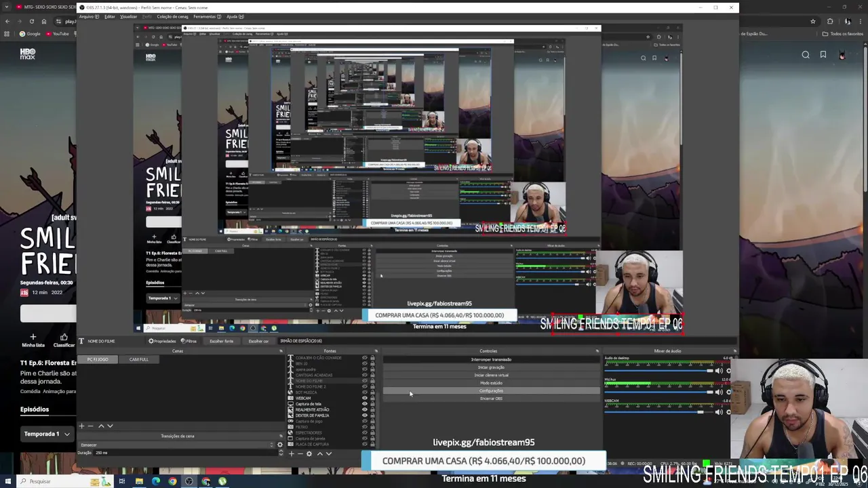
Task: Move source down in Fontes panel
Action: point(329,453)
